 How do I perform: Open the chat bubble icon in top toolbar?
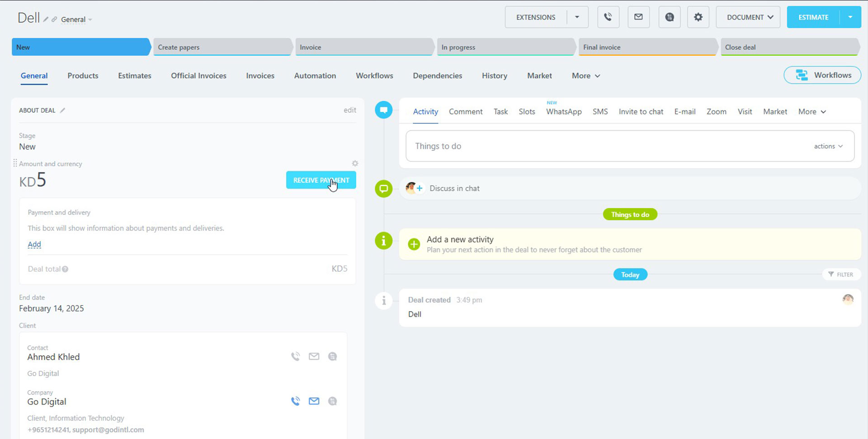[x=669, y=17]
